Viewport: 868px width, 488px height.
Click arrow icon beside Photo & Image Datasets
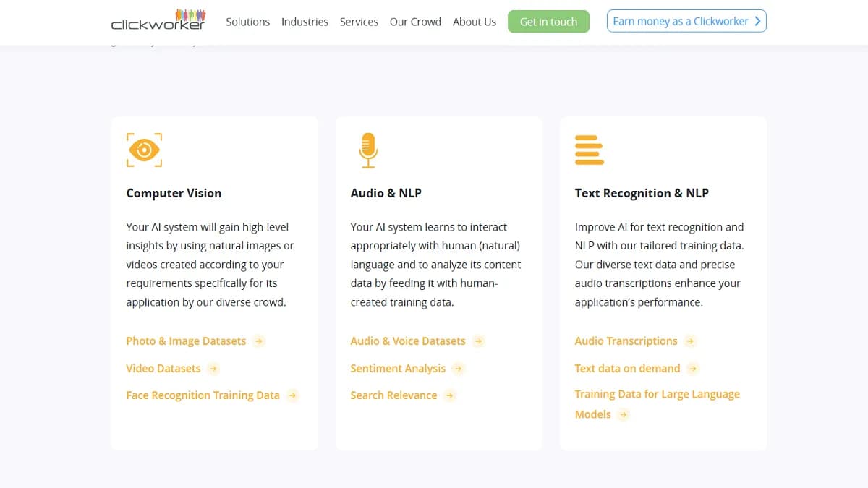point(259,341)
